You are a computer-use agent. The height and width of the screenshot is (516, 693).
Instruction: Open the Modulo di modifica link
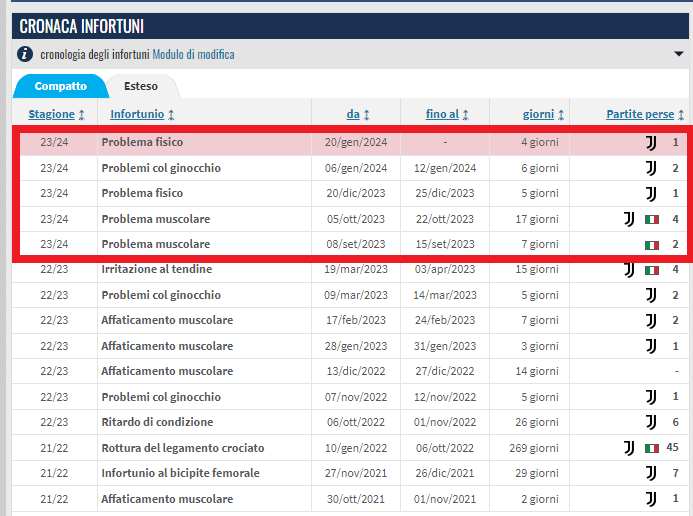[194, 54]
